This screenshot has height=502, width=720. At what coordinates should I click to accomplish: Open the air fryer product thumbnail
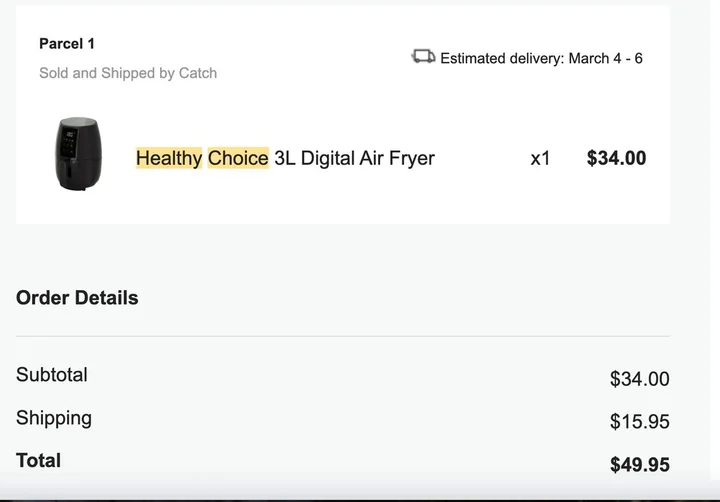78,154
